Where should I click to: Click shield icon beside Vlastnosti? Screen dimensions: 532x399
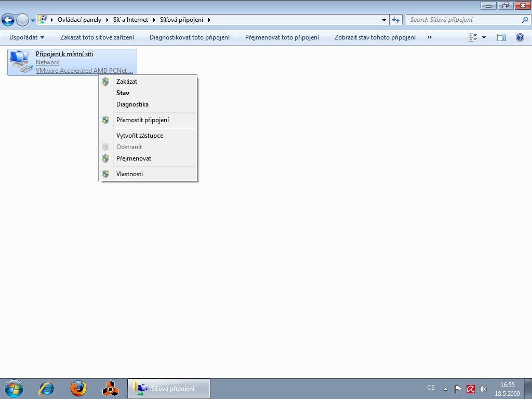(105, 174)
